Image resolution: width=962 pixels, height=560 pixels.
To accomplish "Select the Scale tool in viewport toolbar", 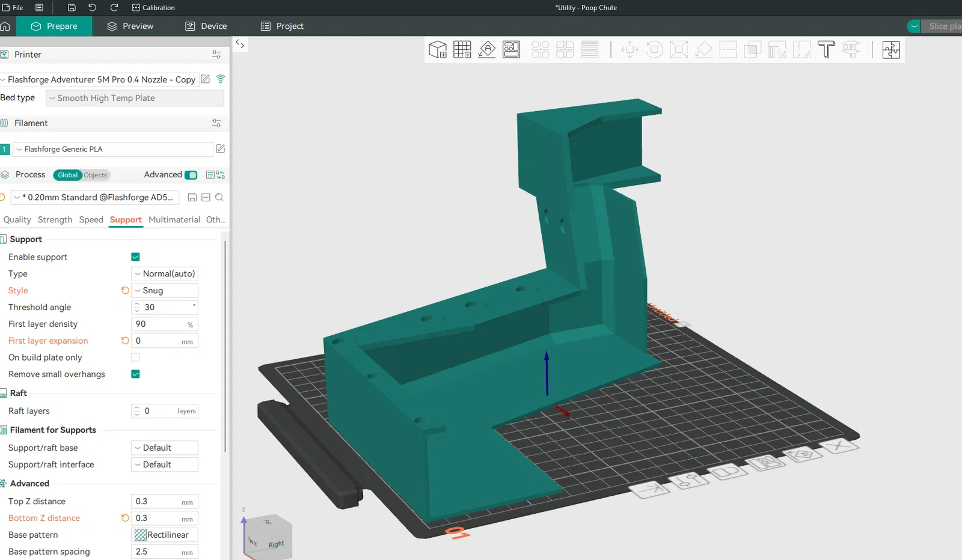I will pos(679,49).
